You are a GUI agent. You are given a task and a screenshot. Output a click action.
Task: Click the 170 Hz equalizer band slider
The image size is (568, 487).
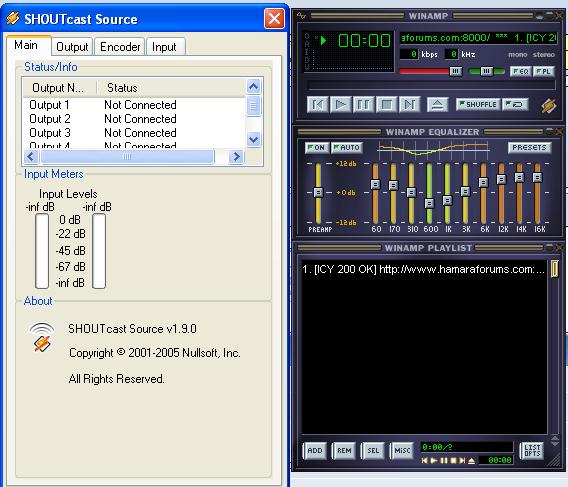click(x=393, y=192)
